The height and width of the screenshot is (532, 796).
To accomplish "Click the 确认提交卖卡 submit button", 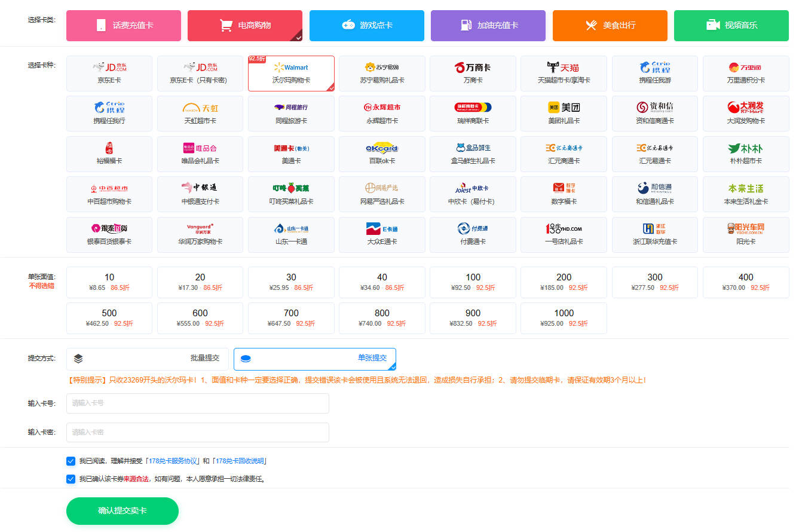I will pyautogui.click(x=123, y=511).
